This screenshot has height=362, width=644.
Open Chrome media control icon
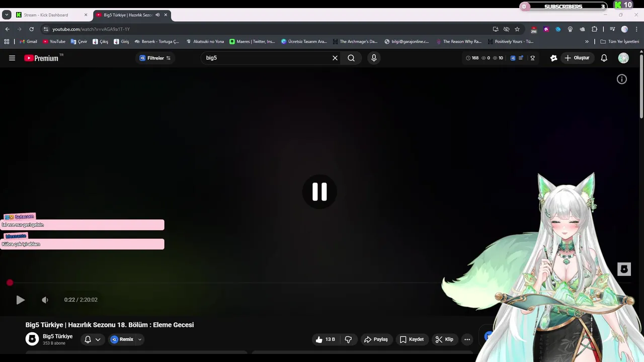[x=612, y=29]
